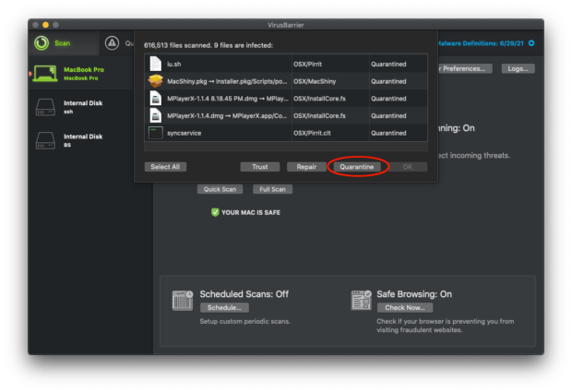Choose the Internal Disk BS drive icon
572x392 pixels.
(x=46, y=140)
